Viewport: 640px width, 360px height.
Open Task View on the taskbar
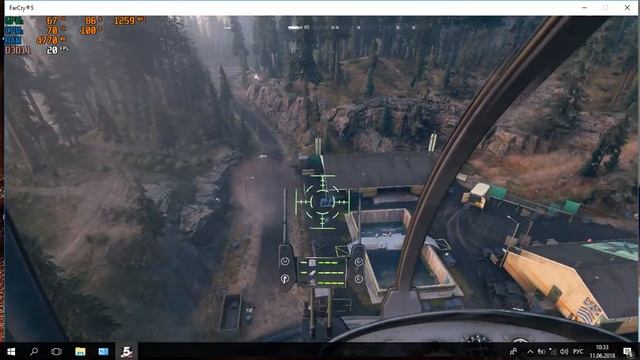(56, 351)
